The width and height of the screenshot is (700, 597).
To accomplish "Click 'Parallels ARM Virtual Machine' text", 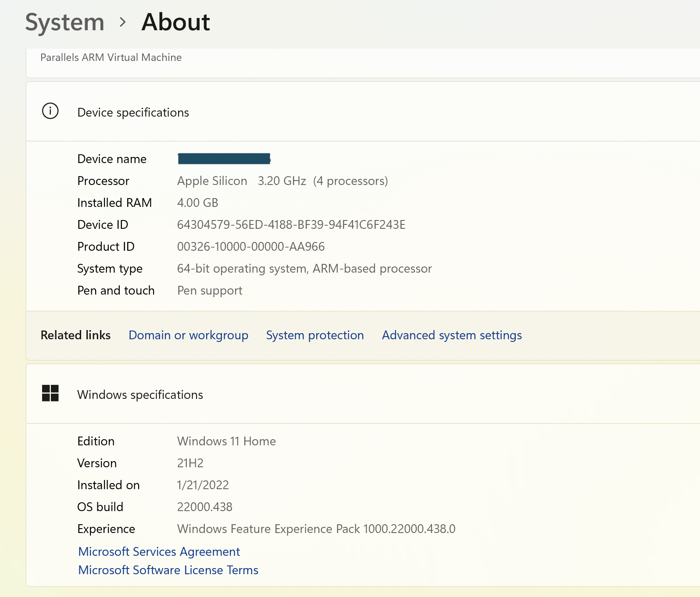I will 111,57.
